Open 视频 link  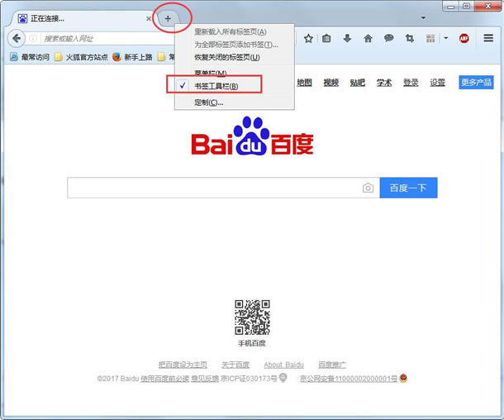[x=330, y=83]
